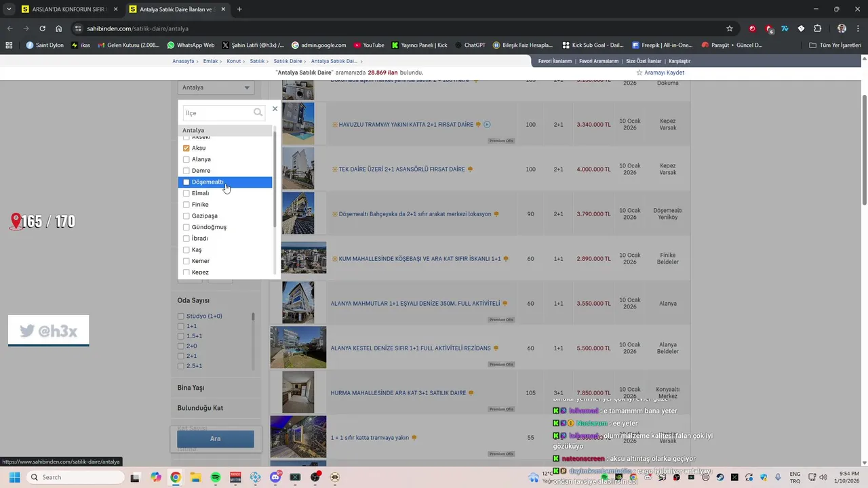The image size is (868, 488).
Task: Open Favori Aramalarım menu item
Action: pos(599,61)
